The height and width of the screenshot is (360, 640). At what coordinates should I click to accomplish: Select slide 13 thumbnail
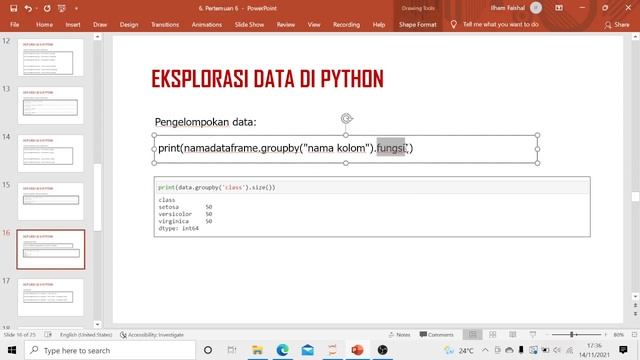coord(51,105)
